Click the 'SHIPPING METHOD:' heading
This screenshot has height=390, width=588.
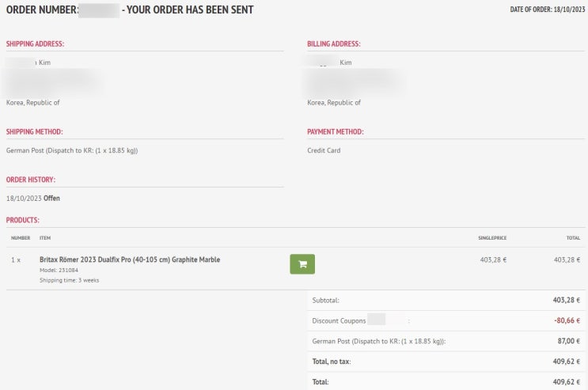[35, 131]
